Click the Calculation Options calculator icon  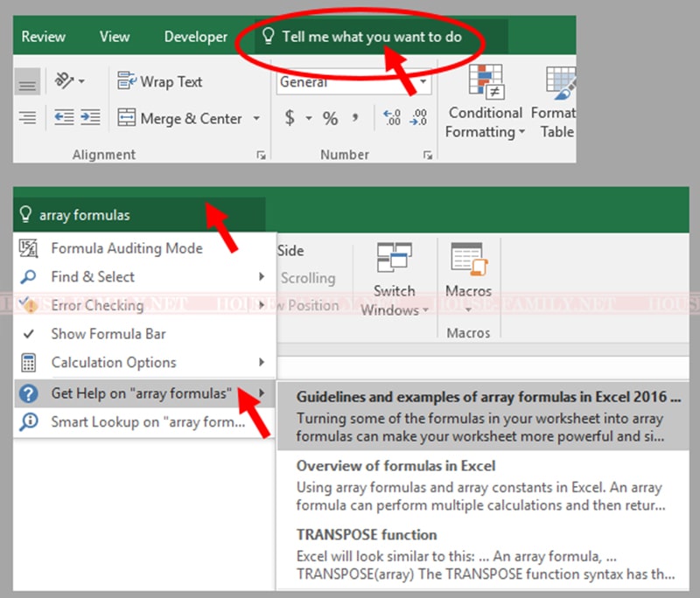(x=28, y=362)
